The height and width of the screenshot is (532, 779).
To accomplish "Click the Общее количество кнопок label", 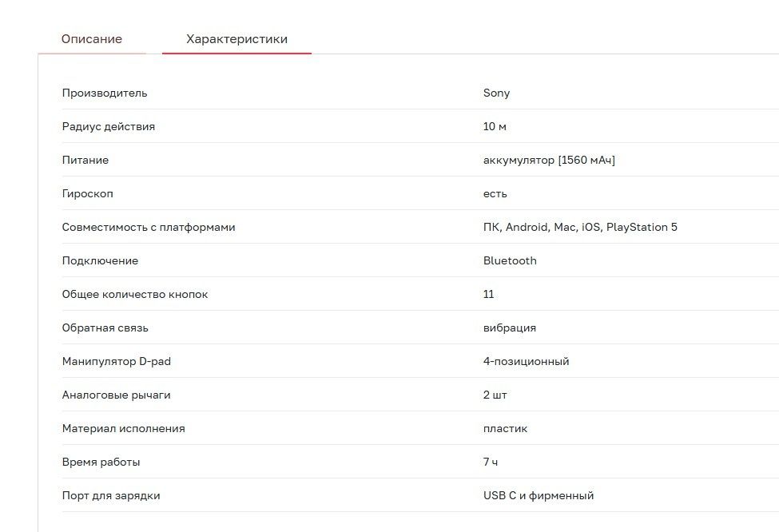I will [x=135, y=294].
